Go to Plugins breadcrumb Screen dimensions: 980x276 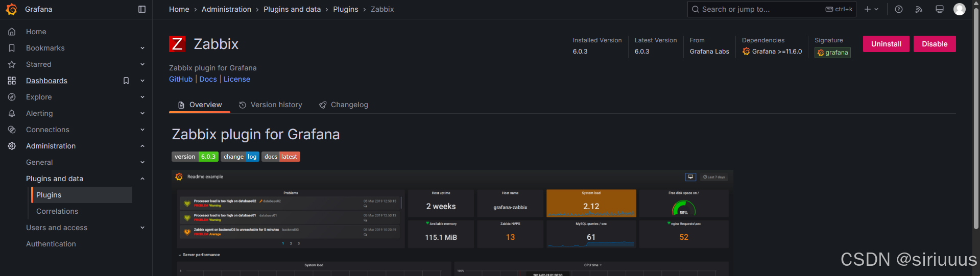point(346,9)
